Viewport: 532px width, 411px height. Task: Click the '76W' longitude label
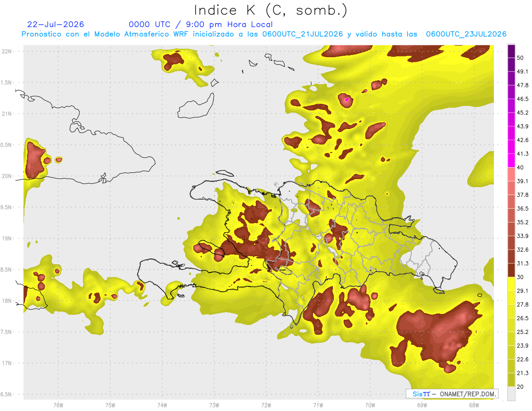click(58, 404)
